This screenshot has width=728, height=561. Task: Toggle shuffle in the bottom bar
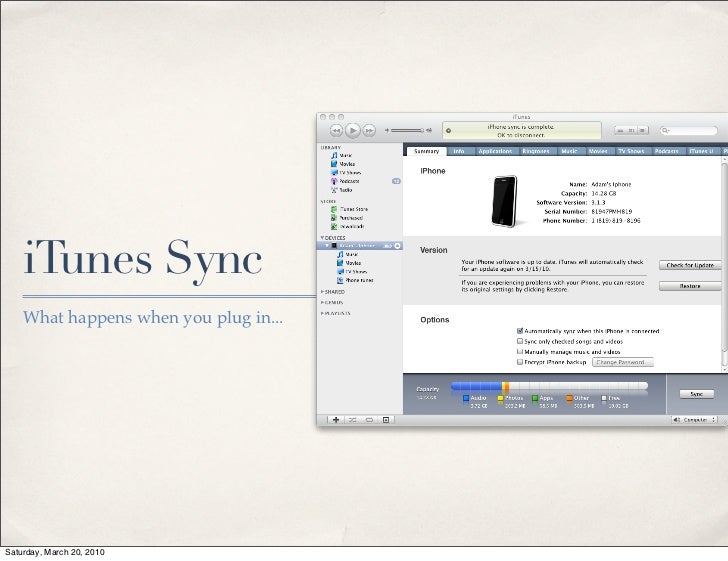[352, 420]
